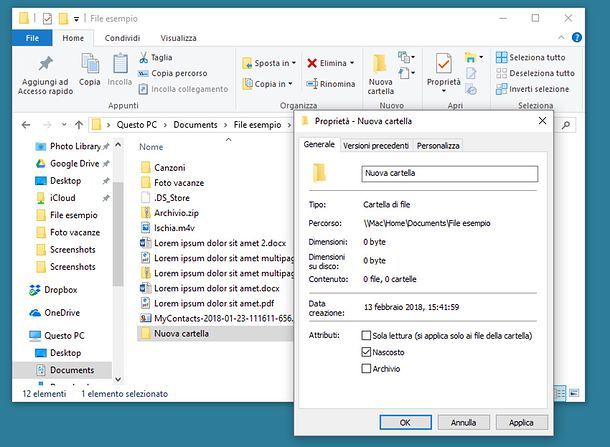Select iCloud in the sidebar
610x447 pixels.
[62, 198]
